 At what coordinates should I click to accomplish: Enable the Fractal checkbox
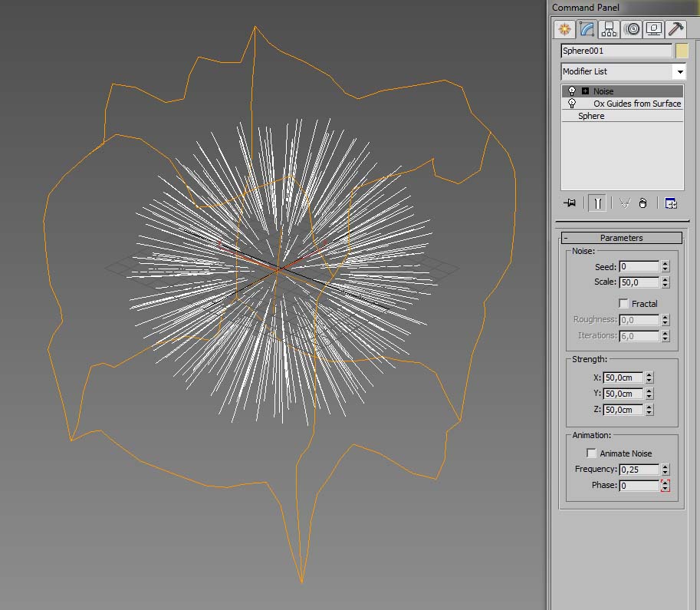(x=623, y=304)
